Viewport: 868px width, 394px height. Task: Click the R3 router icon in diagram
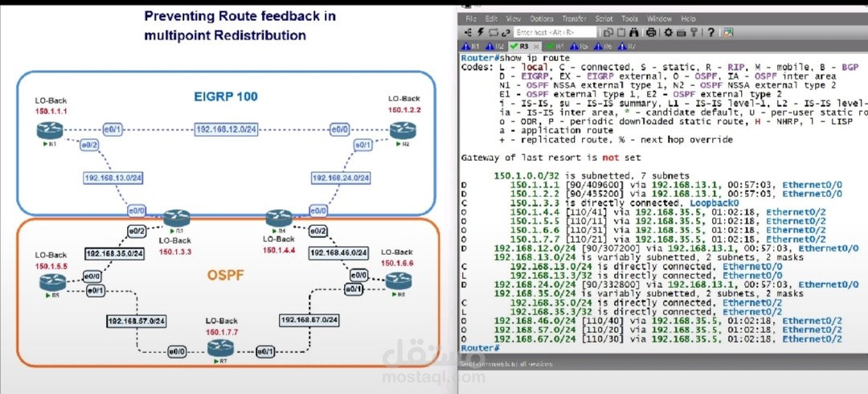pos(177,218)
